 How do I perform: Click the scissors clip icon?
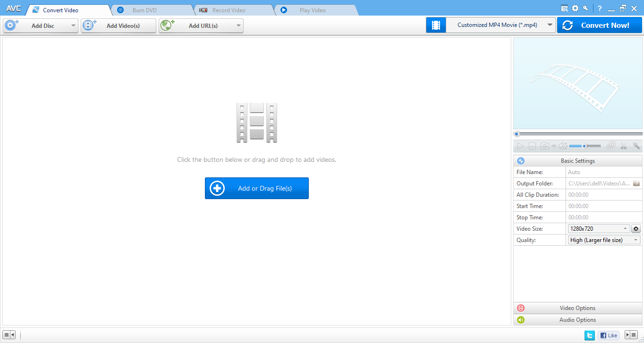point(624,146)
